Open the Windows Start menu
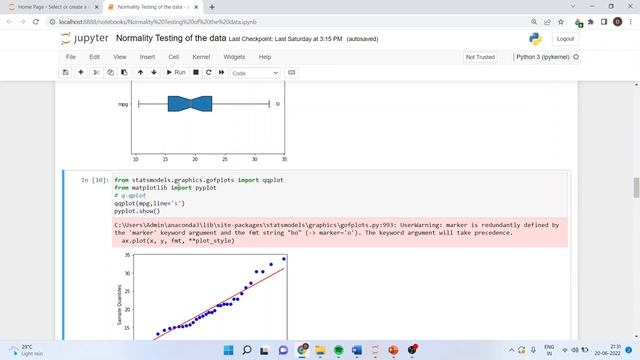This screenshot has width=640, height=360. [x=229, y=350]
